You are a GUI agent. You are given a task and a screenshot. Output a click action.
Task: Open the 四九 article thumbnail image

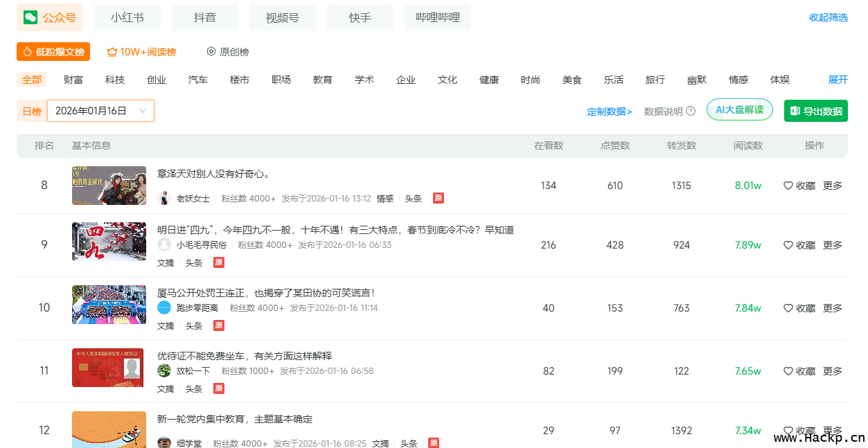click(109, 242)
